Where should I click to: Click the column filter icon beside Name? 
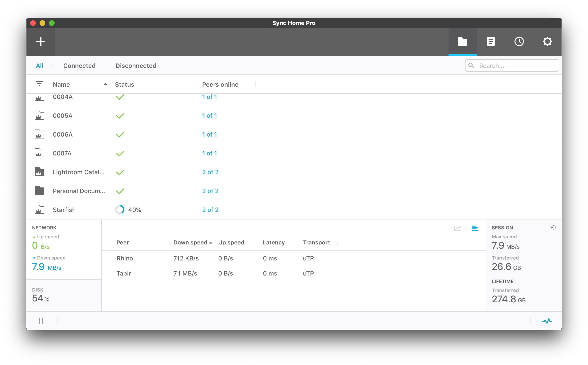39,84
